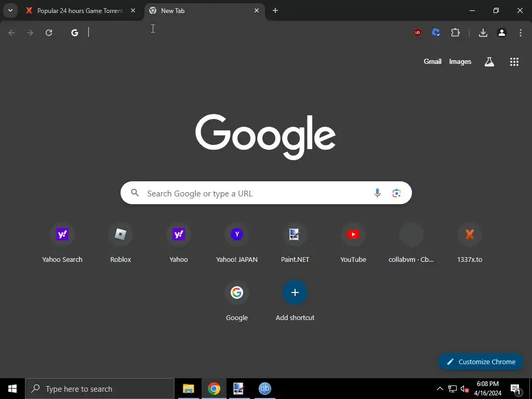The image size is (532, 399).
Task: Open qBittorrent from taskbar
Action: click(x=264, y=389)
